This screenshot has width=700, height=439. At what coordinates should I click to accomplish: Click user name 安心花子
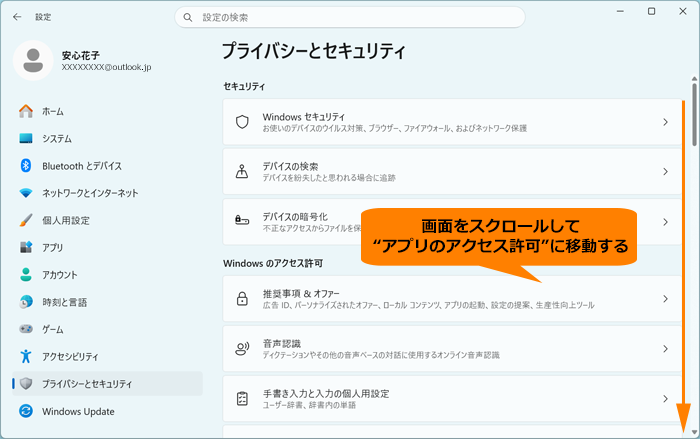(81, 55)
